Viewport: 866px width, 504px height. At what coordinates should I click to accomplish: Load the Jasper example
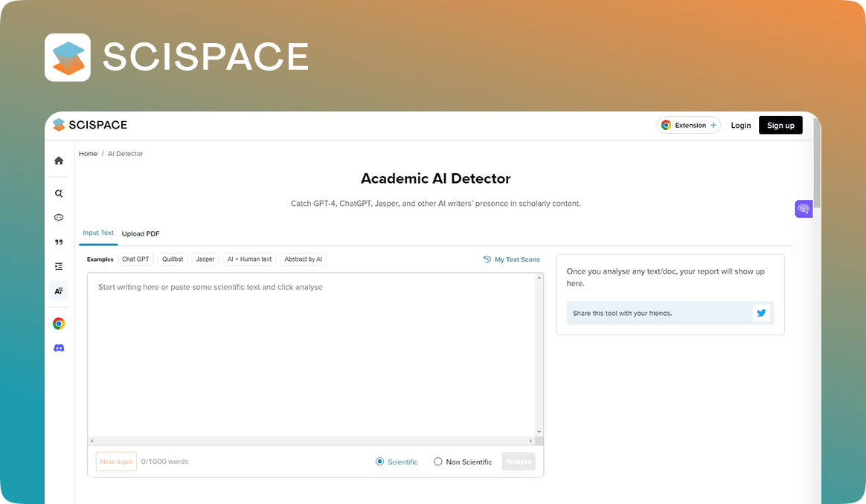pos(205,259)
